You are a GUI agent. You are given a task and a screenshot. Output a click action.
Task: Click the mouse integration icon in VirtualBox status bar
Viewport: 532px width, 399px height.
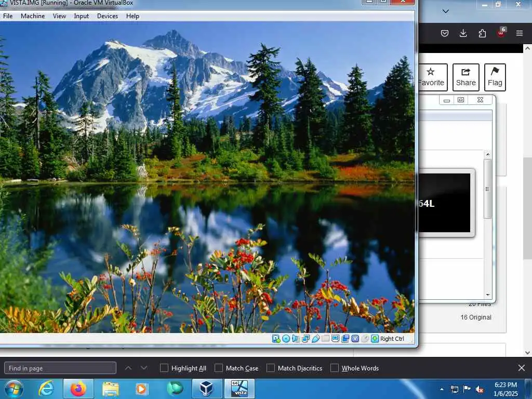tap(365, 339)
